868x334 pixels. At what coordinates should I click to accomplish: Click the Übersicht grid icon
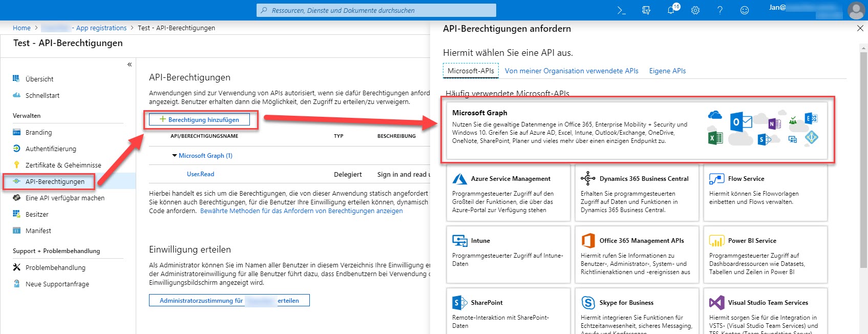point(16,79)
